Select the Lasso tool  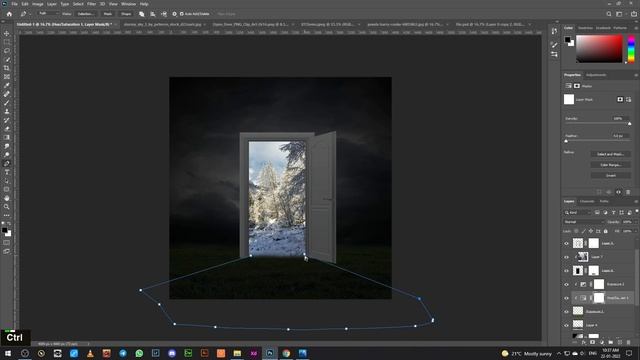7,51
